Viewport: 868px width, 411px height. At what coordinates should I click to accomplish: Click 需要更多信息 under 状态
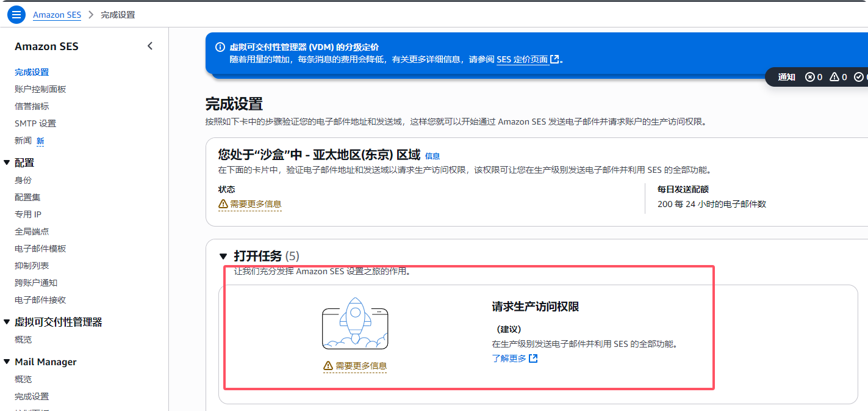[x=250, y=204]
